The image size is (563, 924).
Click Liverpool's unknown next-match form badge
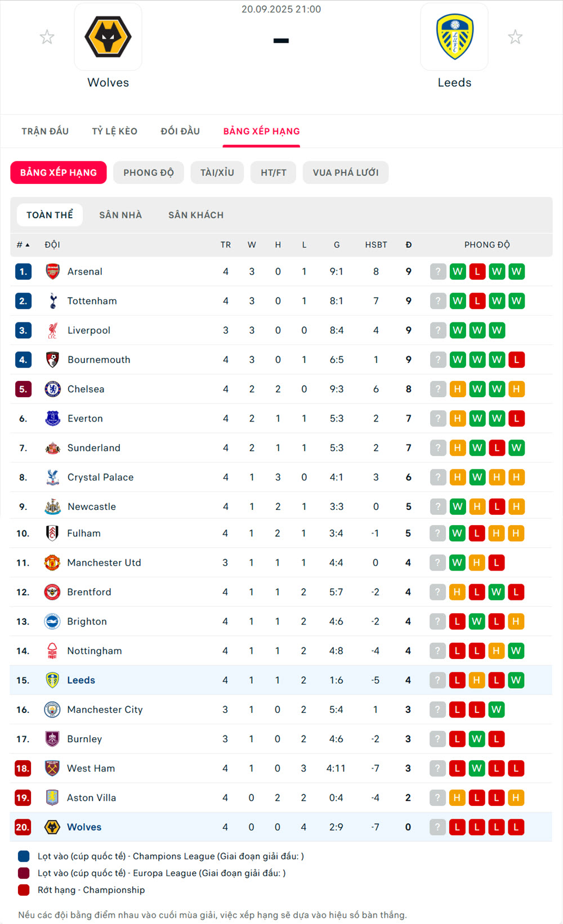click(438, 330)
